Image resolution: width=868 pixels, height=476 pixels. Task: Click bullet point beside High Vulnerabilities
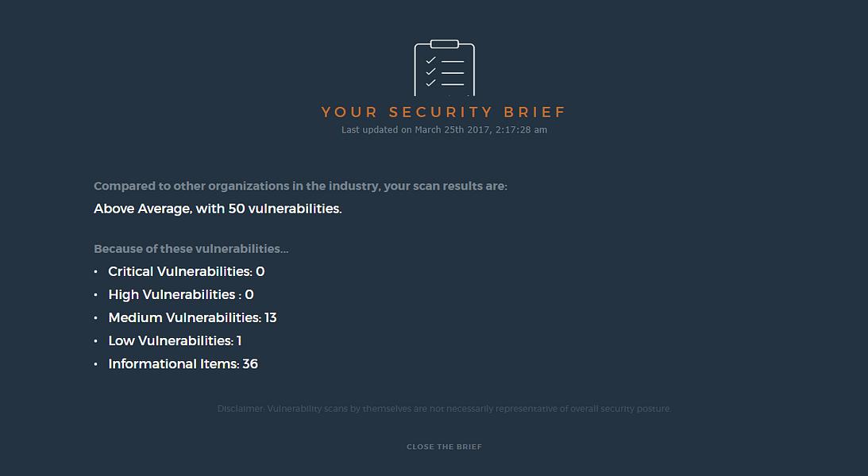[x=96, y=294]
